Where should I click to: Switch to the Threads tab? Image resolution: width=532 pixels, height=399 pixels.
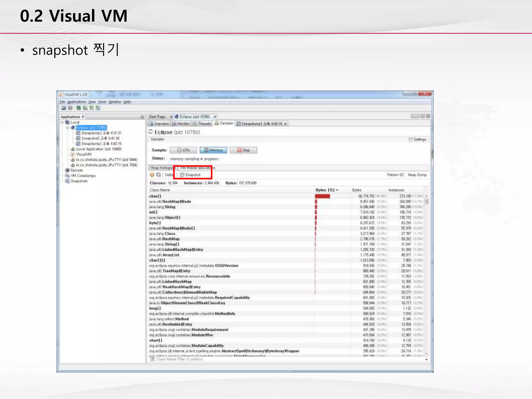(202, 124)
